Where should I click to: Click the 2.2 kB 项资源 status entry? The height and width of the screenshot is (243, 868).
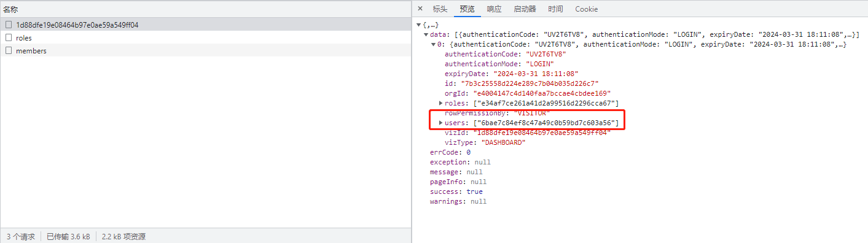123,236
